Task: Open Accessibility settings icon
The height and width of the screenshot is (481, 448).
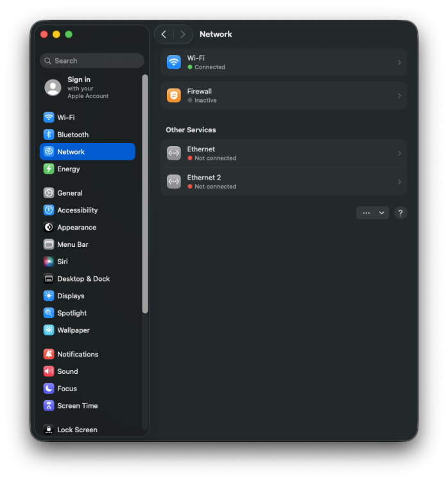Action: click(49, 210)
